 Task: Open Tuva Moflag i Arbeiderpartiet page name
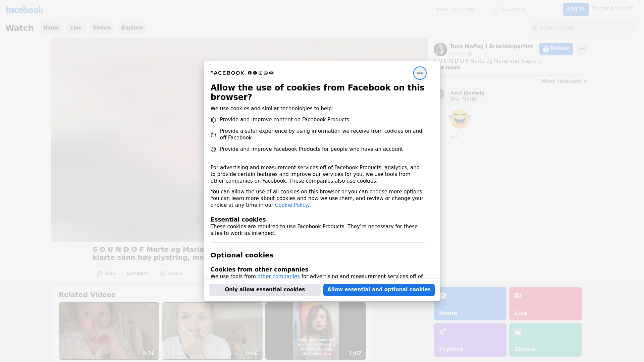[491, 47]
